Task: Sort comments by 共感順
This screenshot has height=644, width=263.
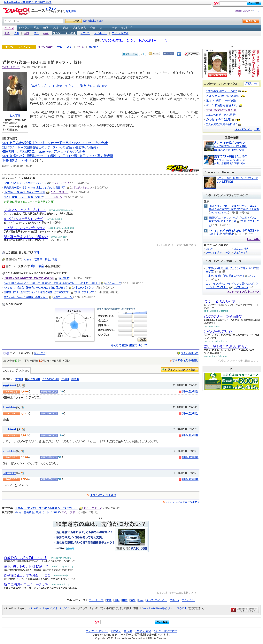Action: (x=75, y=379)
